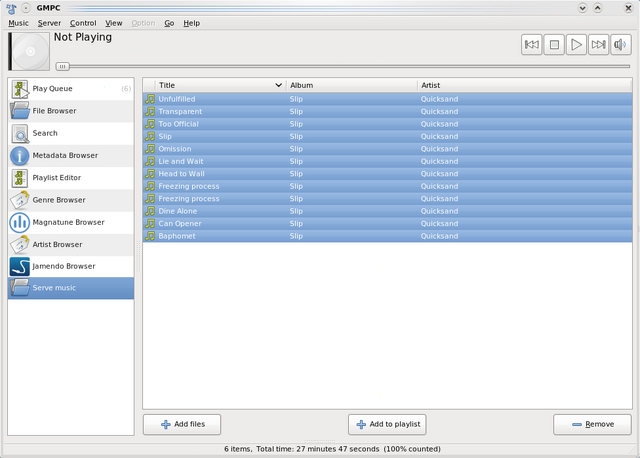Image resolution: width=640 pixels, height=458 pixels.
Task: Click the status bar total time text
Action: coord(318,449)
